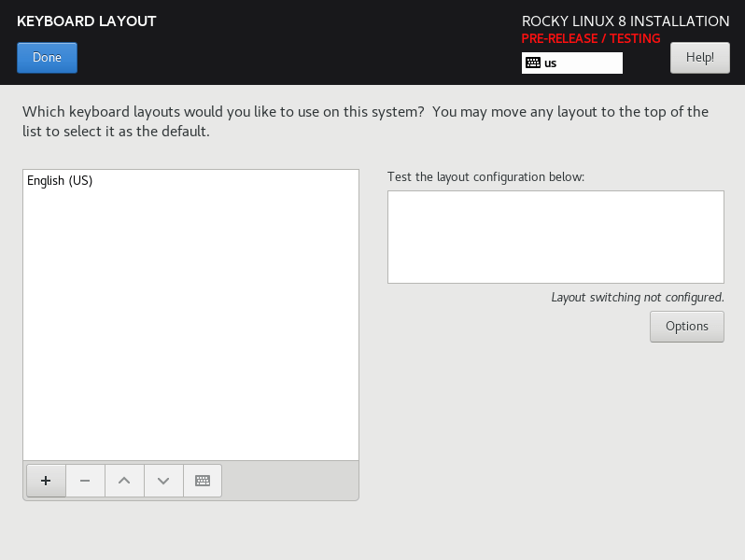The image size is (745, 560).
Task: Open Help! for this screen
Action: [700, 58]
